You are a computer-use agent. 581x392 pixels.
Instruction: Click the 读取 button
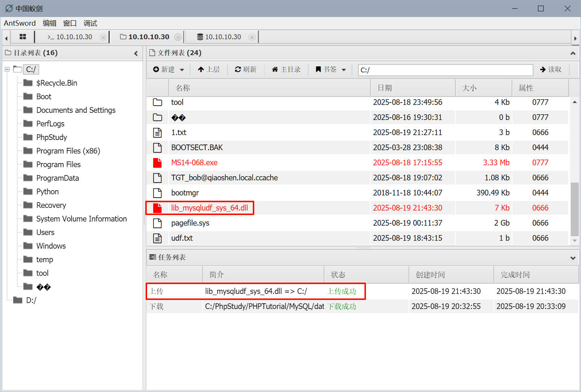[x=551, y=69]
